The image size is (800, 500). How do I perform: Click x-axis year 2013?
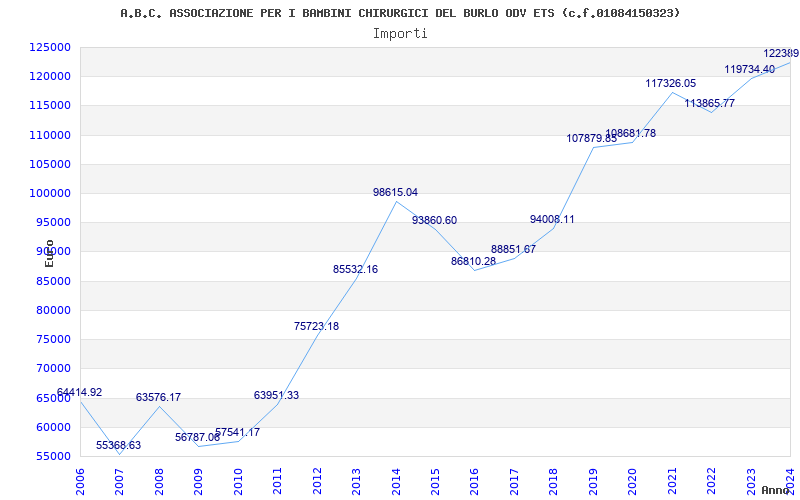coord(356,482)
